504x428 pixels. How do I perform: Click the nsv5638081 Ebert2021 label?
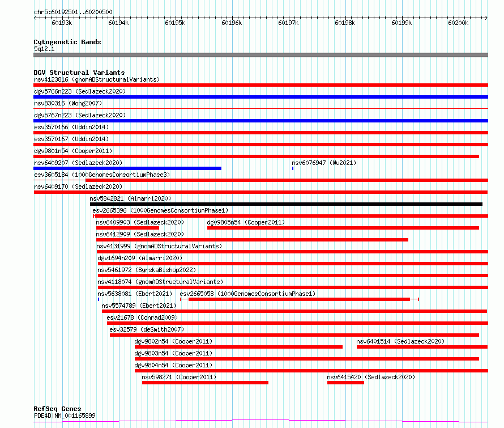[135, 294]
